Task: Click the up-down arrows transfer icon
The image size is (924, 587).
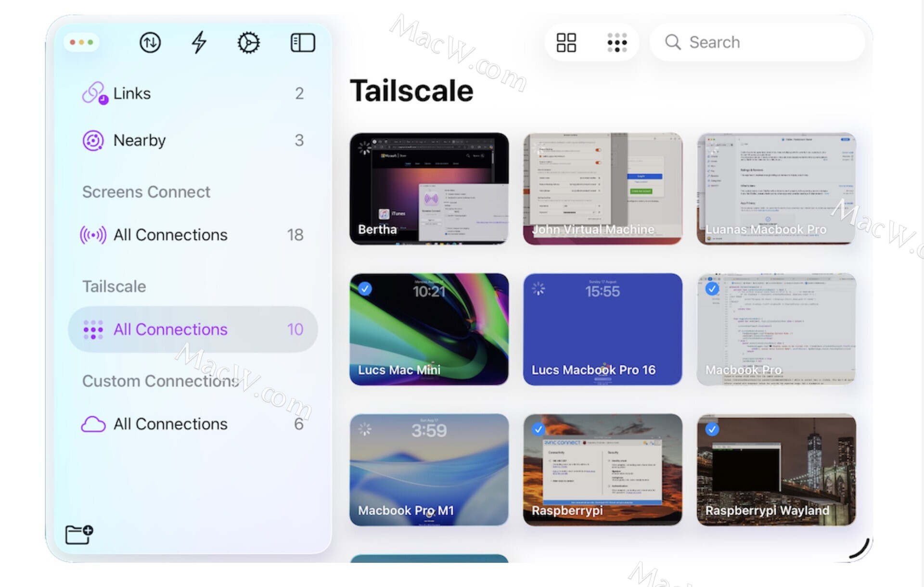Action: tap(150, 42)
